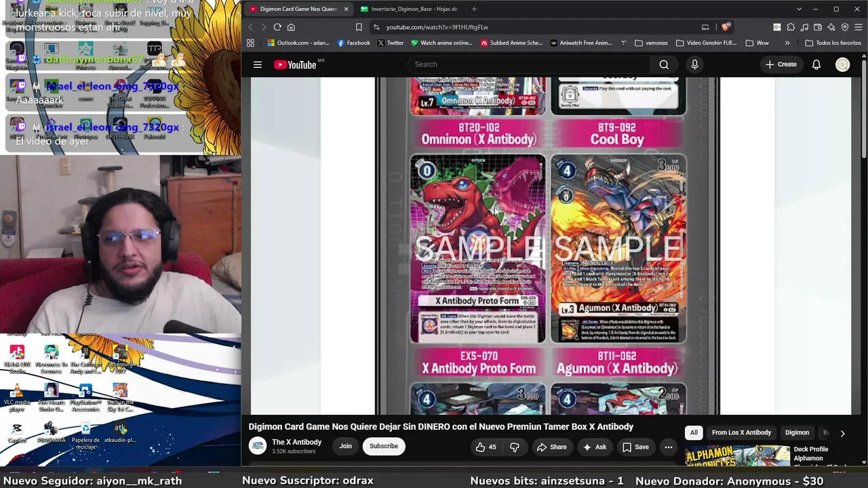Expand the Video Genshin FUE bookmarks folder

(x=706, y=43)
